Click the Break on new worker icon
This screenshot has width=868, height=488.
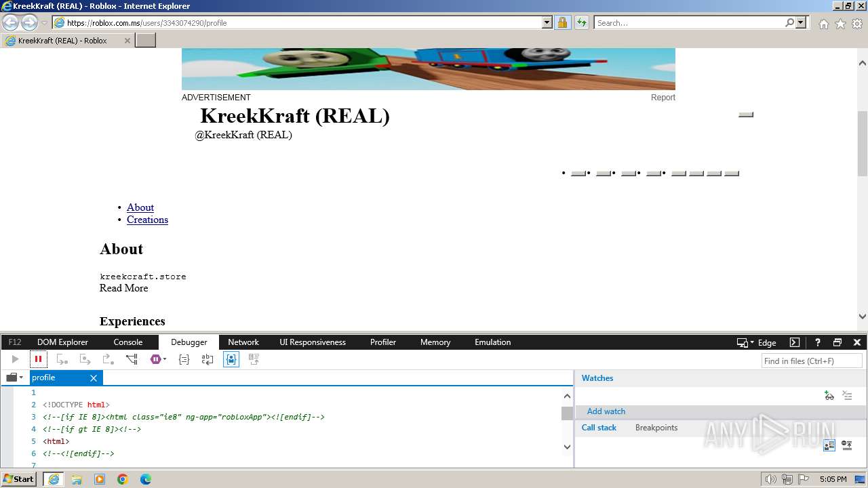(132, 359)
